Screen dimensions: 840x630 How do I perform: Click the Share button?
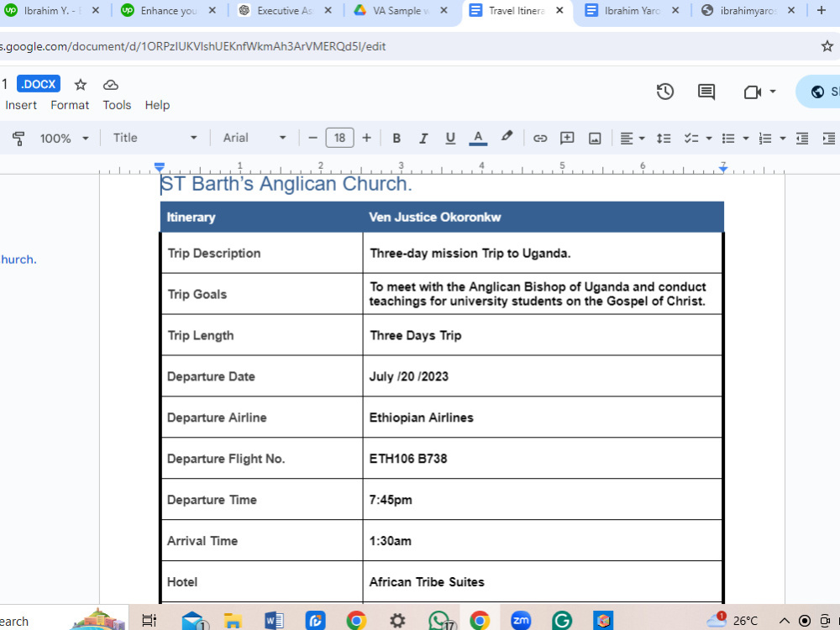coord(820,92)
